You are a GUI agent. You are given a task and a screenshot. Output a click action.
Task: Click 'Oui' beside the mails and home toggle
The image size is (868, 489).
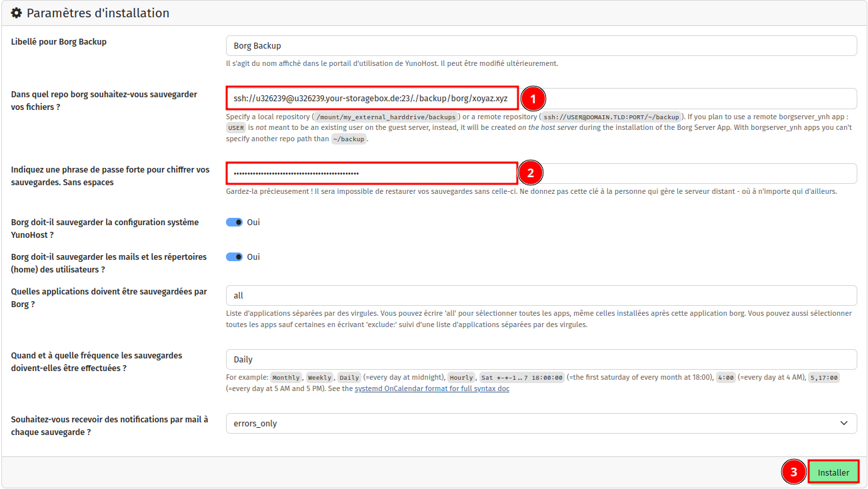tap(253, 257)
